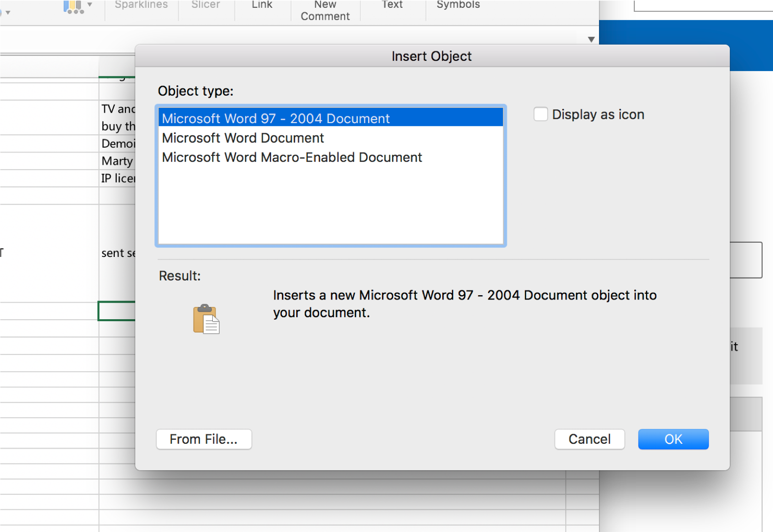
Task: Select the cell starting with Demo
Action: tap(118, 144)
